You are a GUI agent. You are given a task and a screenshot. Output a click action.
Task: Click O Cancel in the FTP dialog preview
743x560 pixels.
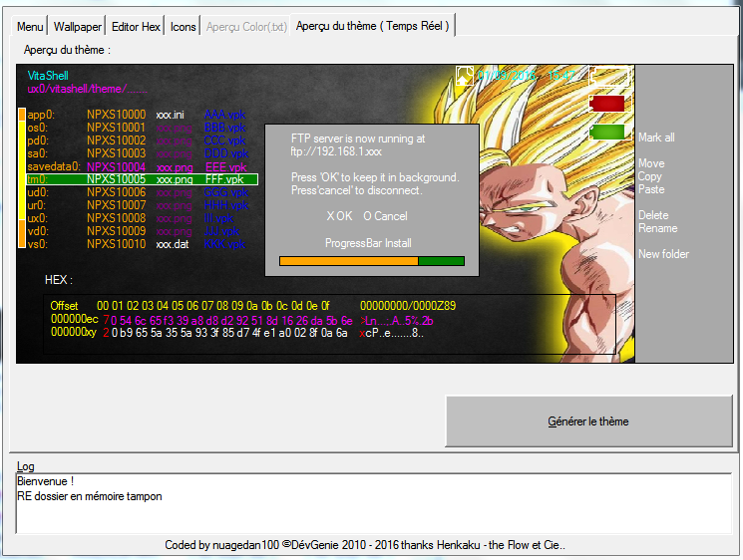coord(385,216)
